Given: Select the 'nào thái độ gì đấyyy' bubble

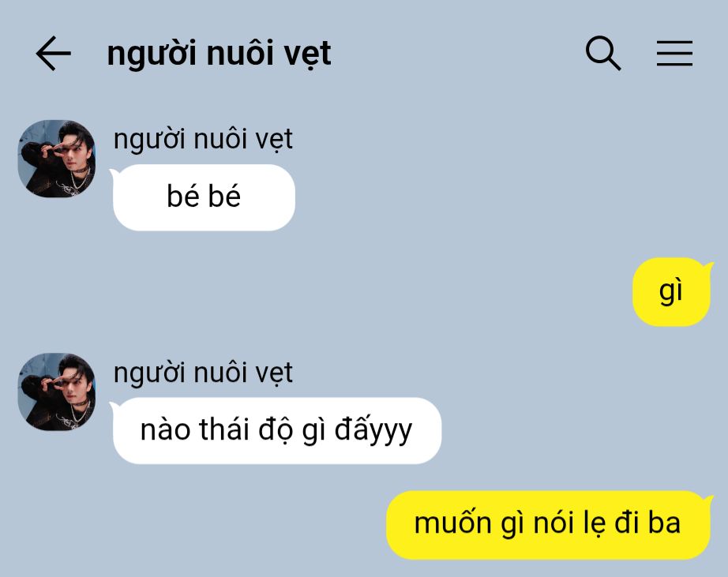Looking at the screenshot, I should point(276,430).
